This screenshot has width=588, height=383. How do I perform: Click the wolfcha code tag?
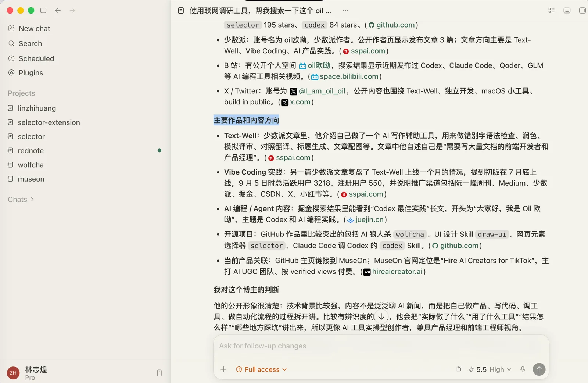pyautogui.click(x=410, y=235)
